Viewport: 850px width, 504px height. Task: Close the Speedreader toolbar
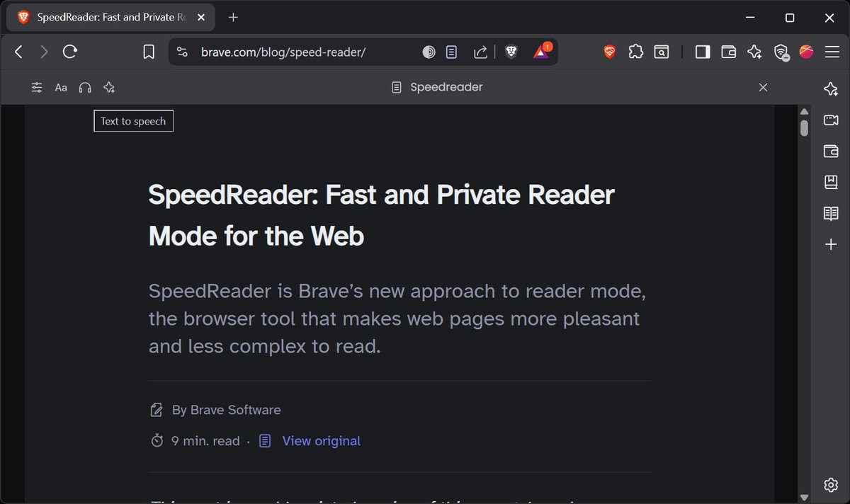[763, 87]
